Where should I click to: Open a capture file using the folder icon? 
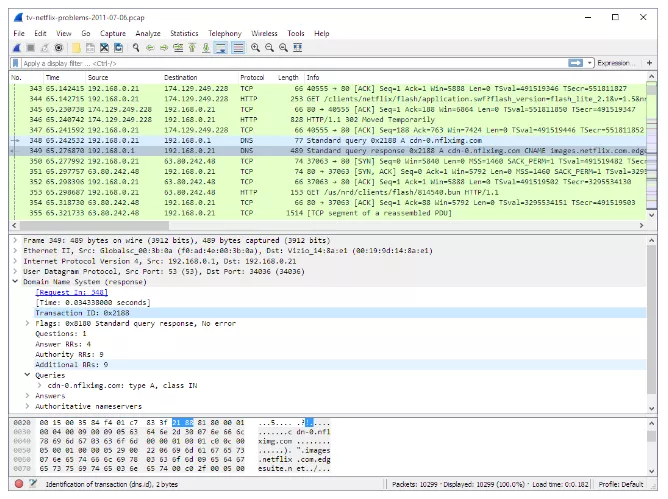coord(76,47)
